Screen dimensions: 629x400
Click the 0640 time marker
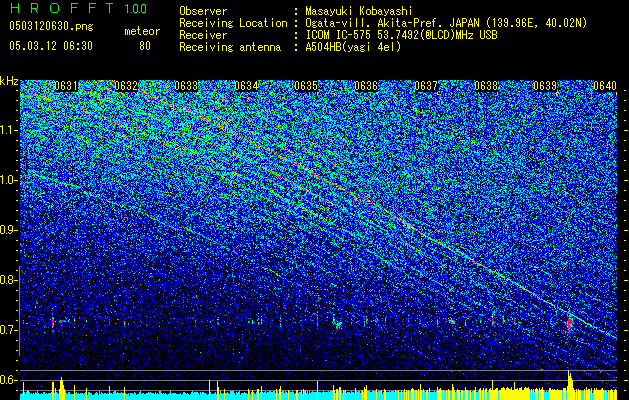[605, 86]
